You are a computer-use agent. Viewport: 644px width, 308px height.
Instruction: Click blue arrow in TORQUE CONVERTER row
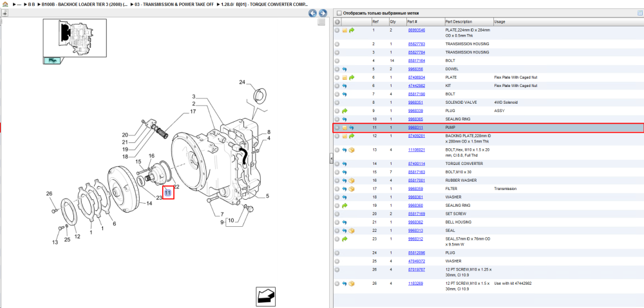pos(345,164)
